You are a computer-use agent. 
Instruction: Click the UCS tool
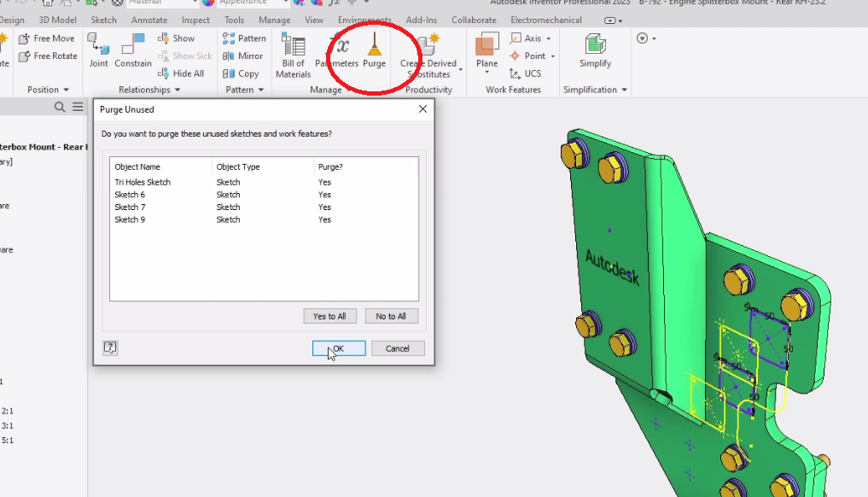pos(526,73)
